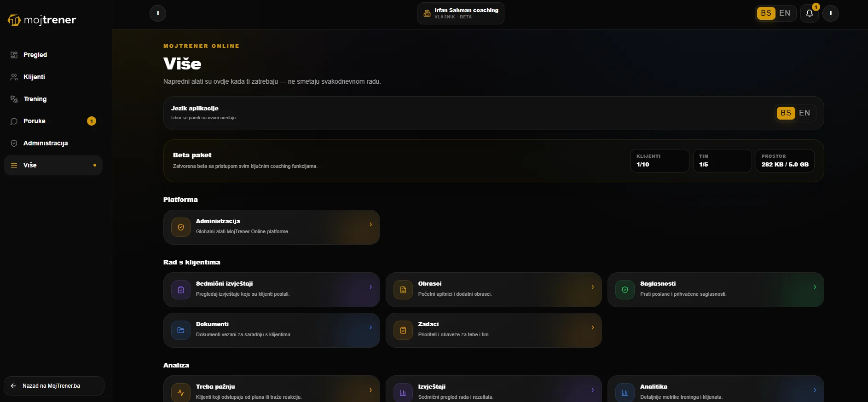
Task: Open the user avatar menu in header
Action: click(x=831, y=13)
